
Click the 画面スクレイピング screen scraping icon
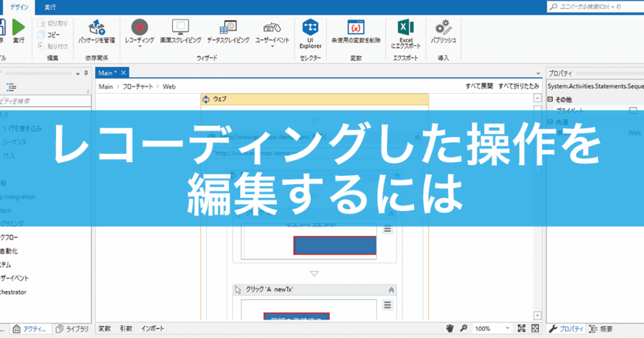pyautogui.click(x=180, y=27)
